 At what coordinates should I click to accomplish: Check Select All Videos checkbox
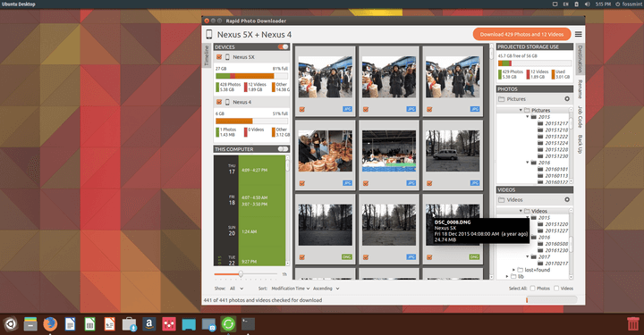tap(556, 289)
